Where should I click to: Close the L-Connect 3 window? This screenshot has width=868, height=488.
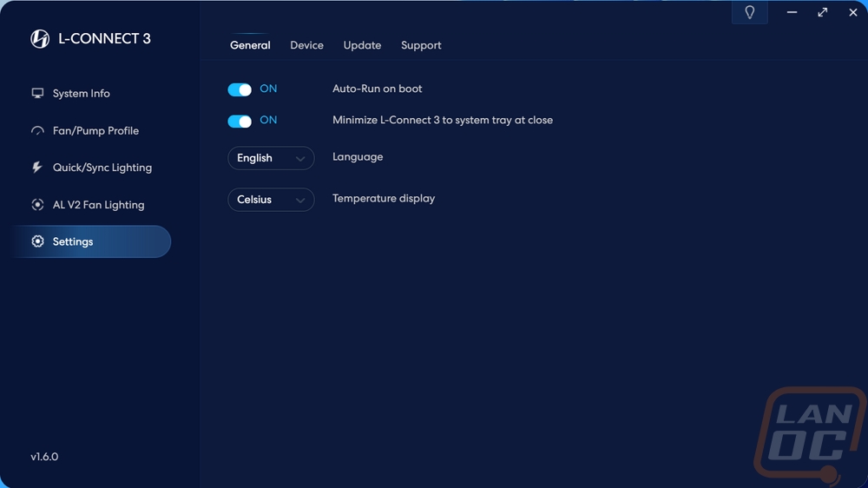pyautogui.click(x=853, y=12)
